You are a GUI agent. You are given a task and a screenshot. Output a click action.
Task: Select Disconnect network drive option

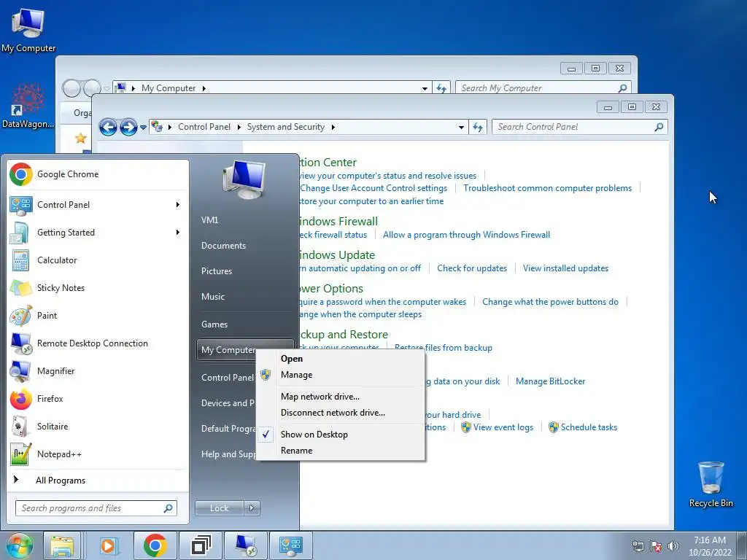(340, 413)
